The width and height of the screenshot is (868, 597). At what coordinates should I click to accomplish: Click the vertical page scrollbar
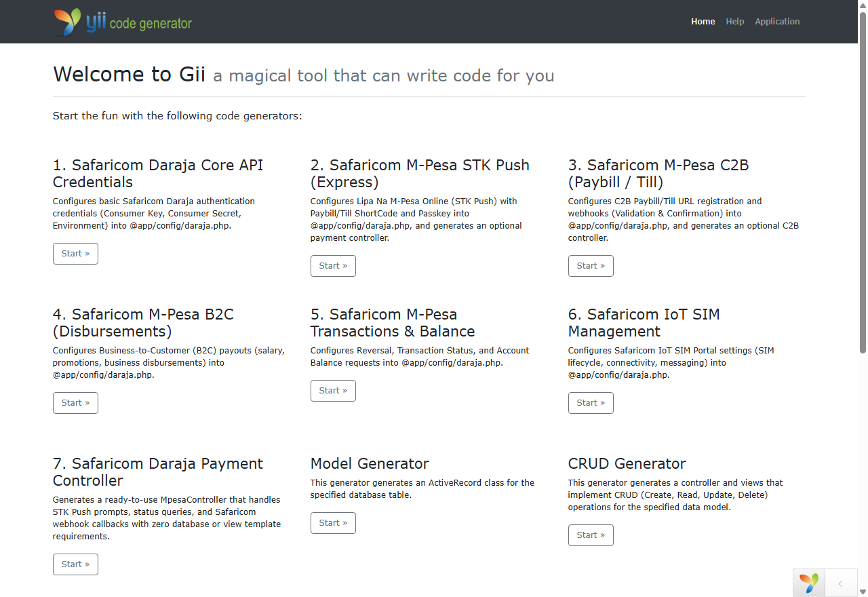863,183
